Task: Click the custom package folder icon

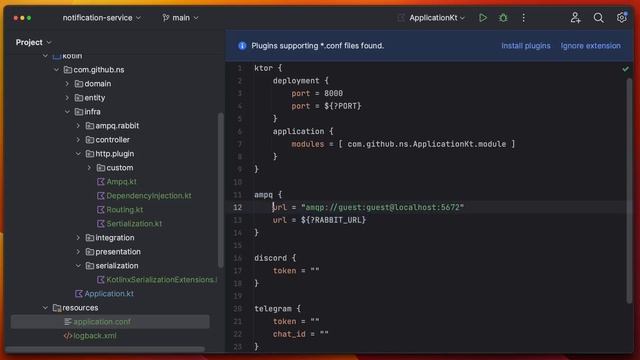Action: [101, 168]
